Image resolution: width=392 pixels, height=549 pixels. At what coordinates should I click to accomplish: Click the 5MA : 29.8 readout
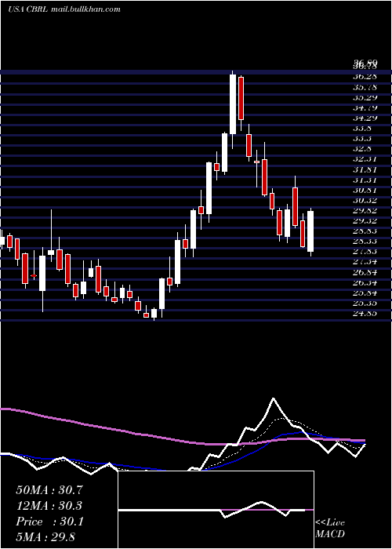(x=45, y=537)
